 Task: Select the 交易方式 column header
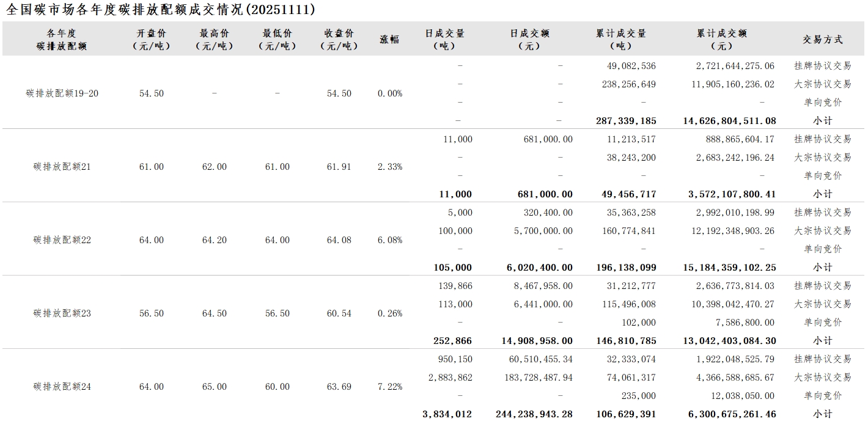coord(822,39)
